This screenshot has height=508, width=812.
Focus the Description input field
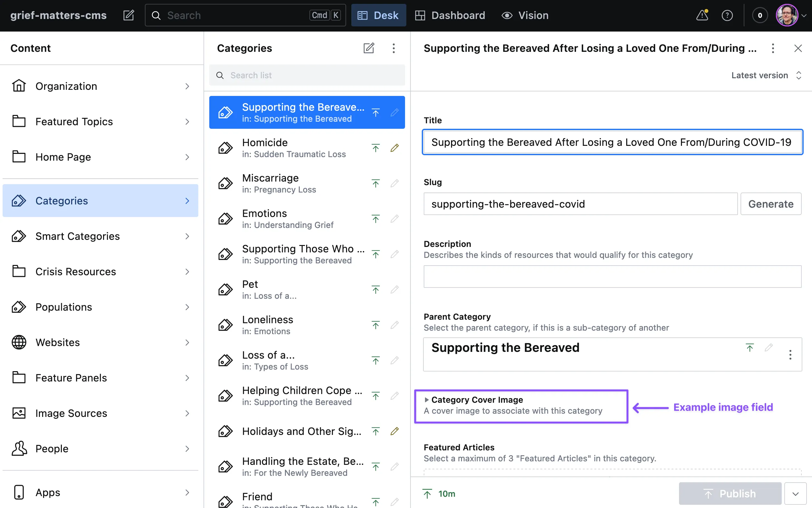[612, 277]
